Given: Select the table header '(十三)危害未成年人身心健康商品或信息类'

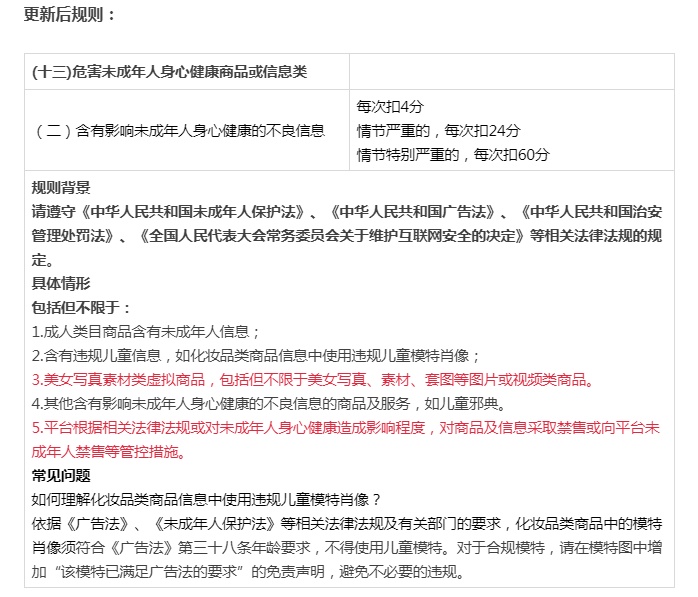Looking at the screenshot, I should tap(170, 72).
